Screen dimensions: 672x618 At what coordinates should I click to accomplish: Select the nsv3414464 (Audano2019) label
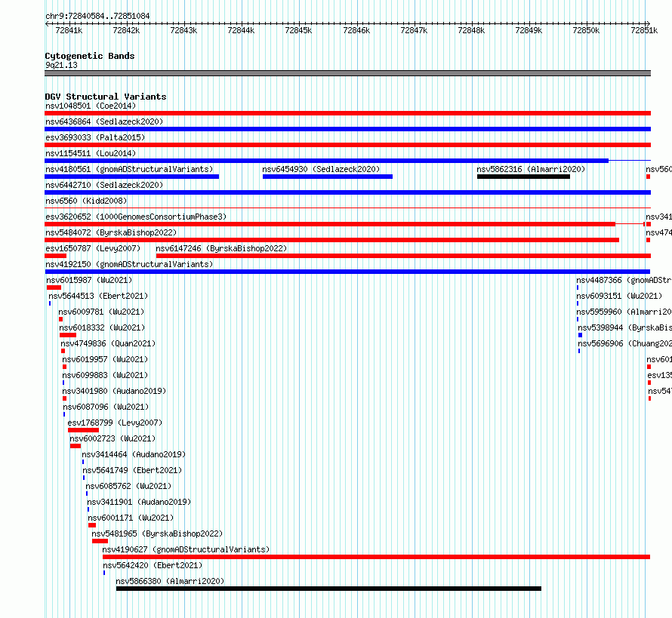click(x=134, y=454)
